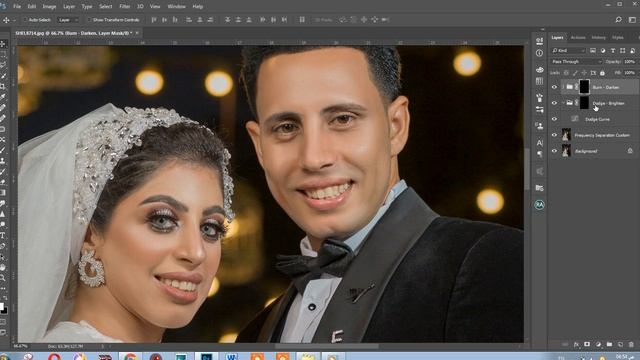
Task: Enable Show Transform Controls checkbox
Action: point(89,20)
